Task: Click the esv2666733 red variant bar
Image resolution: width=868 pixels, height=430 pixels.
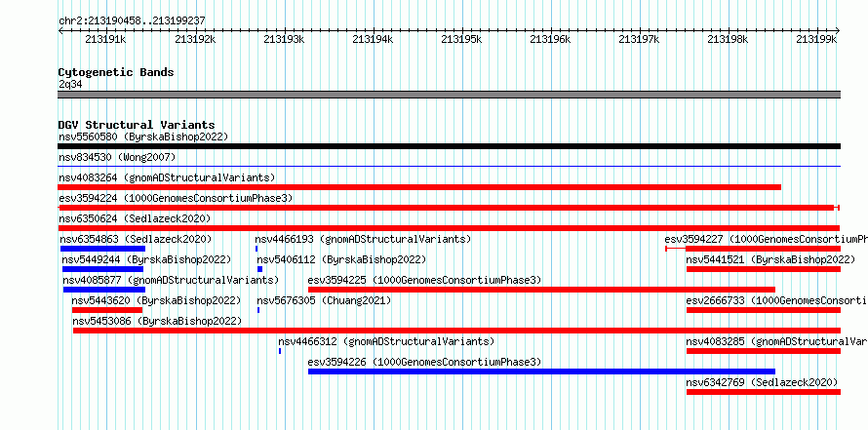Action: pos(764,310)
